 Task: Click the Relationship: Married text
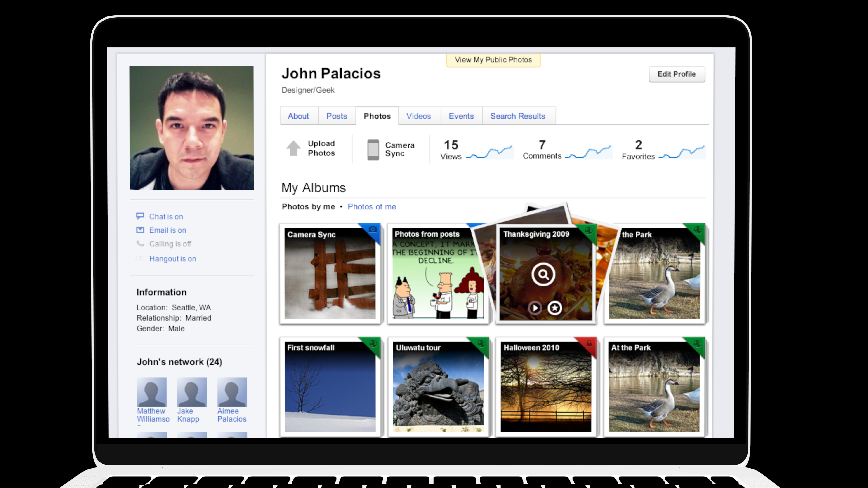(174, 318)
